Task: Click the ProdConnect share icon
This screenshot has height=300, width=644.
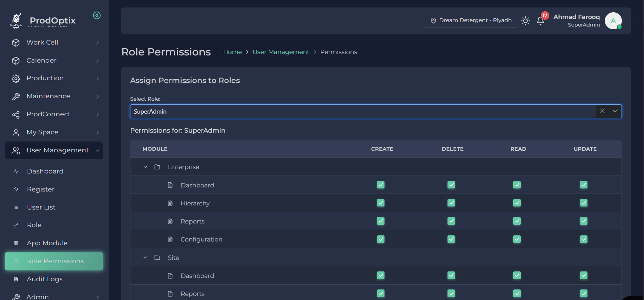Action: point(16,115)
